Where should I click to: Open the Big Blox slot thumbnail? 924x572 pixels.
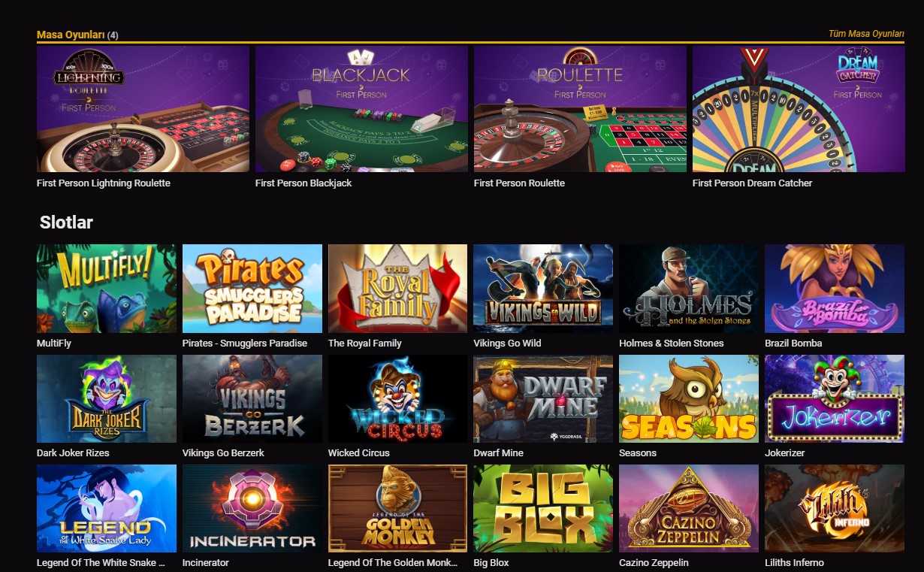tap(543, 508)
